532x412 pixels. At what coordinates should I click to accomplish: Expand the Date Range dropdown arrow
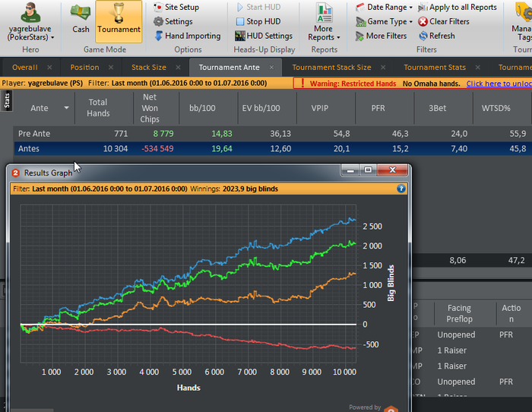[x=410, y=8]
